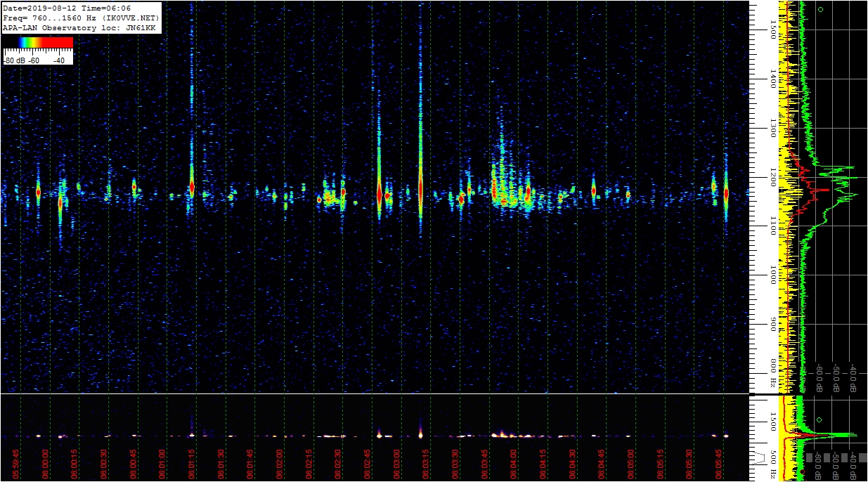This screenshot has width=868, height=482.
Task: Select the 06:00:30 time marker
Action: point(105,462)
